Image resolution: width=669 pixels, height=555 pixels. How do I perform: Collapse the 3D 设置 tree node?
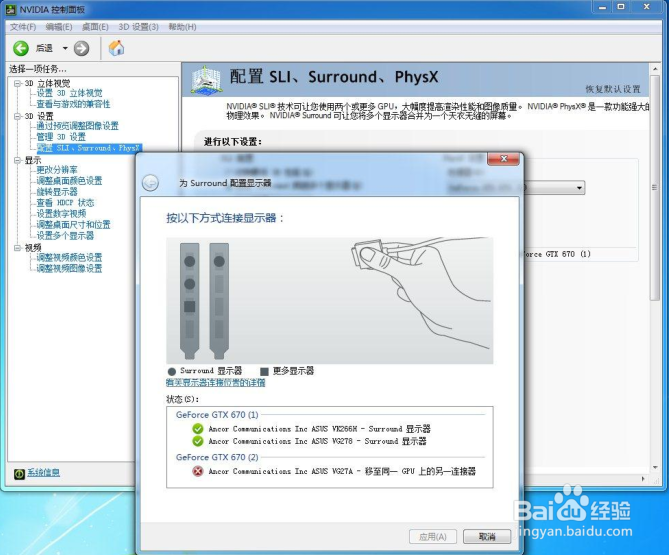(17, 116)
